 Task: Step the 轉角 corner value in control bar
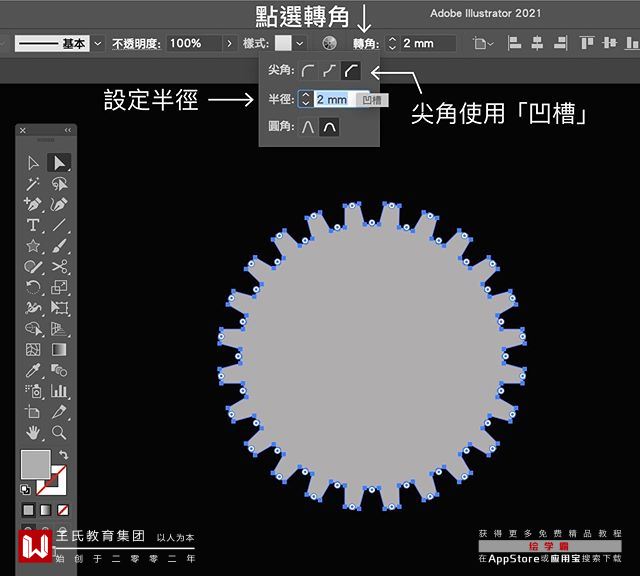[392, 43]
